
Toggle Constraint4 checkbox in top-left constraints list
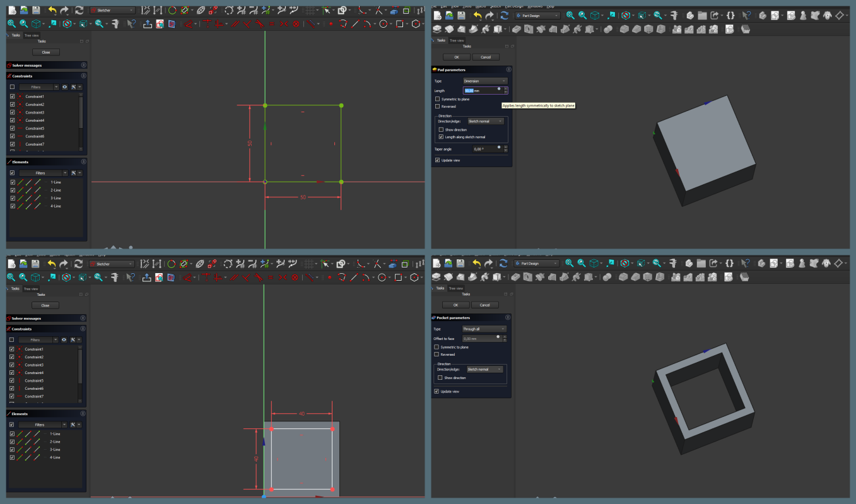coord(12,120)
